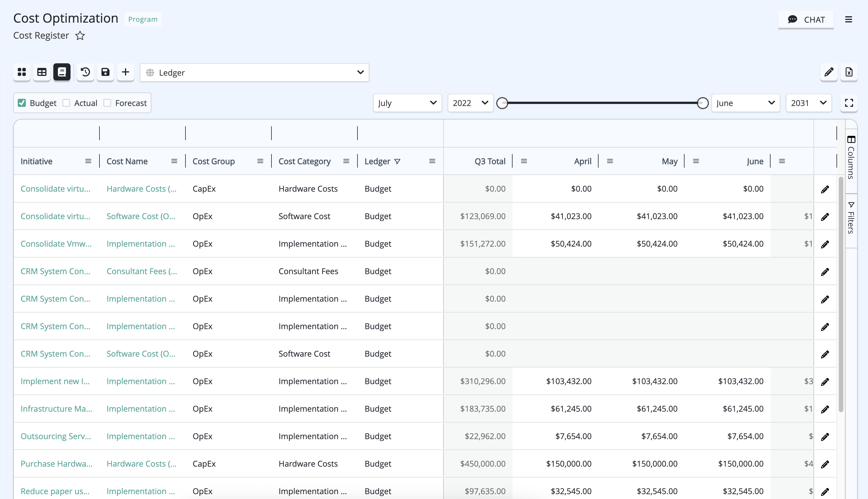The image size is (868, 499).
Task: Open the Filters side panel tab
Action: pyautogui.click(x=851, y=218)
